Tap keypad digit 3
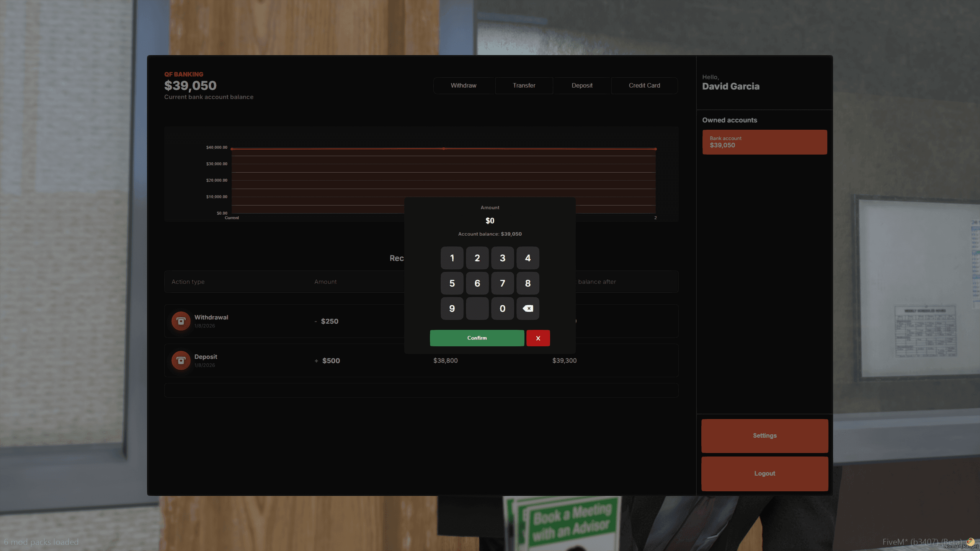 502,258
